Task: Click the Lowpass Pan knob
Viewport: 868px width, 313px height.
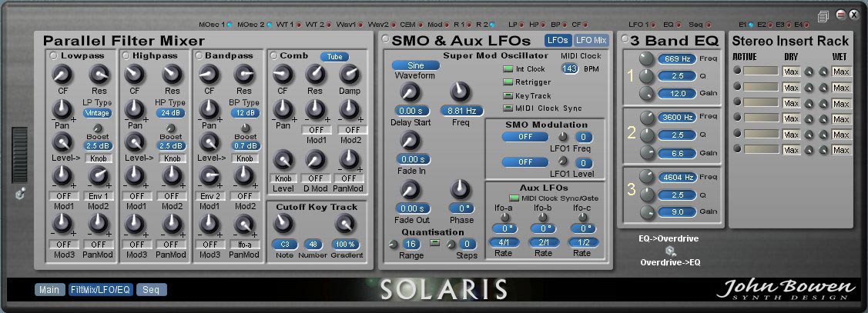Action: click(62, 109)
